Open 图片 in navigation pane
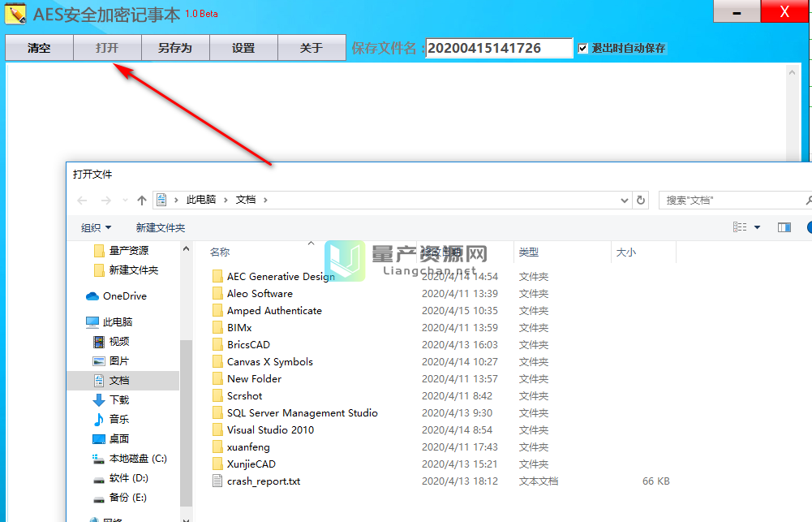Image resolution: width=812 pixels, height=522 pixels. point(118,360)
